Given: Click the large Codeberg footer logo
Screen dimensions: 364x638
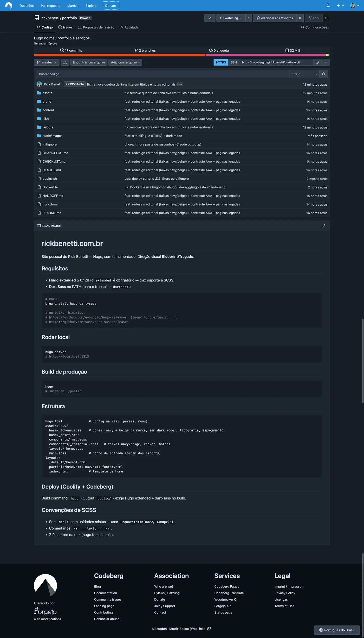Looking at the screenshot, I should pyautogui.click(x=45, y=585).
